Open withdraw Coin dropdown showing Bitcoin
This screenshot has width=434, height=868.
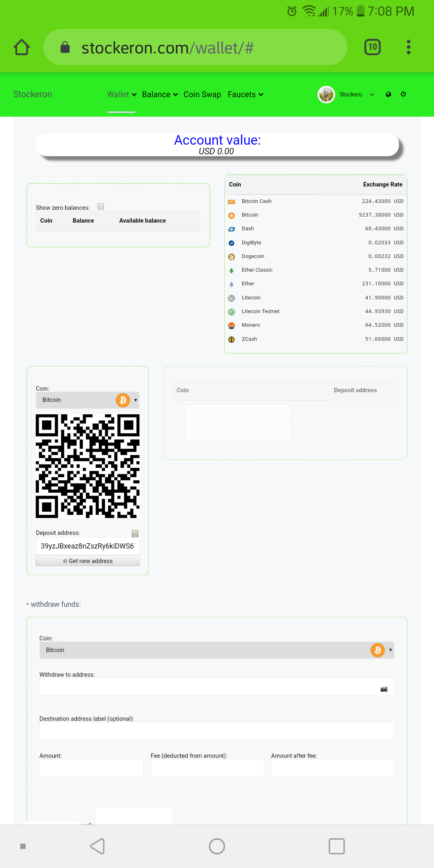point(217,650)
